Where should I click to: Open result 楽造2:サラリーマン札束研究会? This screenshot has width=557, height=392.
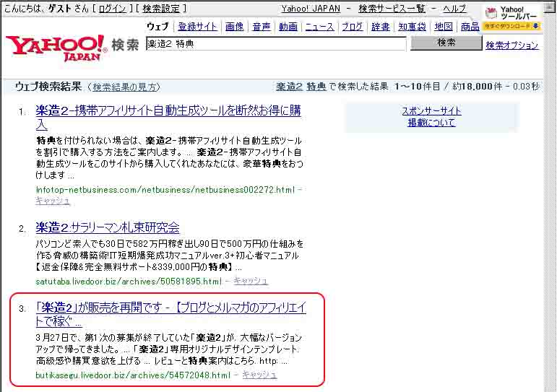tap(108, 227)
